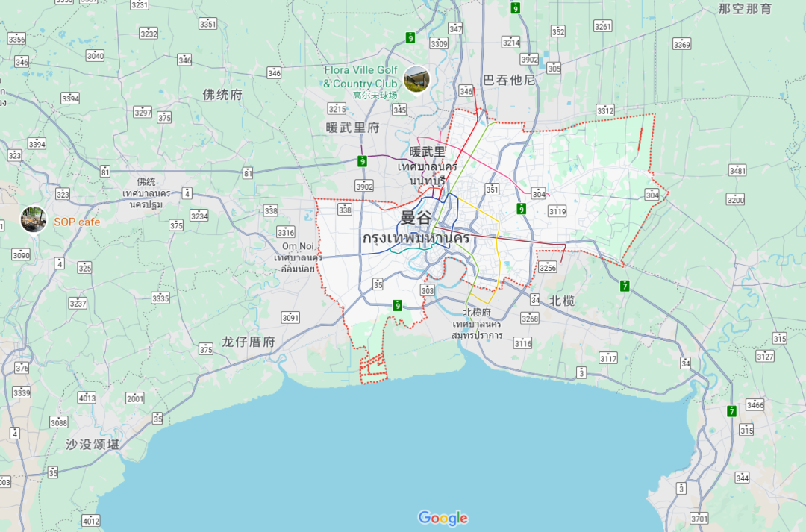Click road shield 3234

pos(199,216)
